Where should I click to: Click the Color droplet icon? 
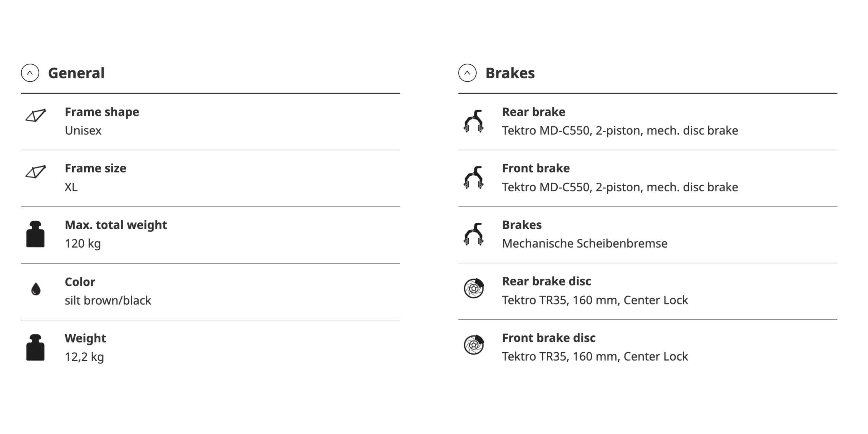[x=36, y=289]
